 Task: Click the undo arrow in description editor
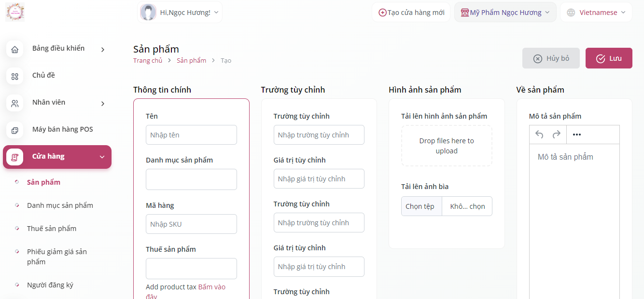539,135
